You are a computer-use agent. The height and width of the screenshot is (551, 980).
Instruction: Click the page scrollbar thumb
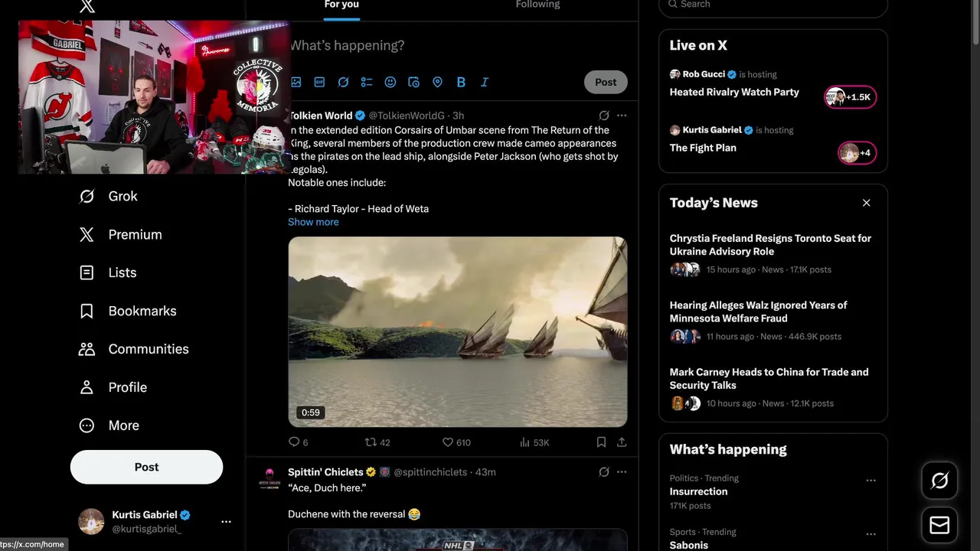[x=975, y=23]
